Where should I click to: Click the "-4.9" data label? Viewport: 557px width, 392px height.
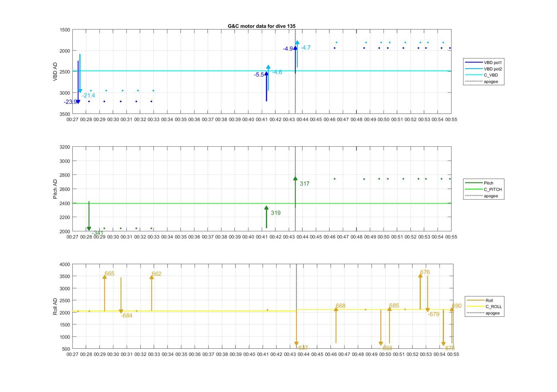tap(288, 49)
